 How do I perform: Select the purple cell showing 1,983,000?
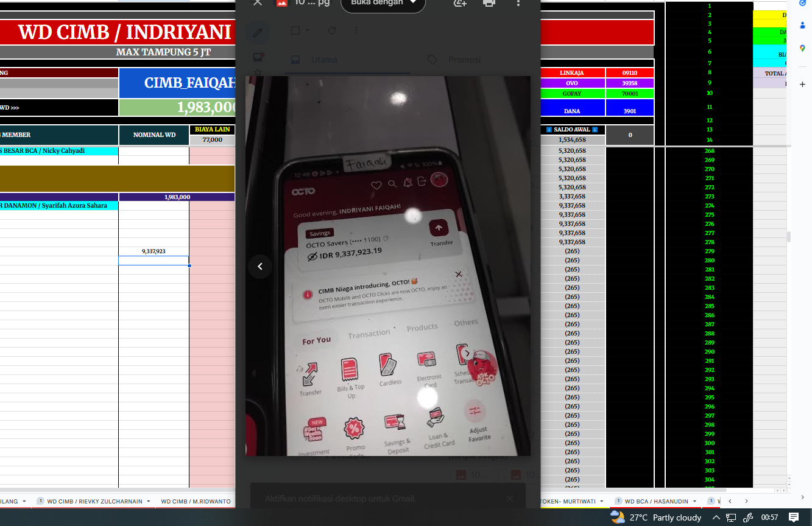point(177,197)
